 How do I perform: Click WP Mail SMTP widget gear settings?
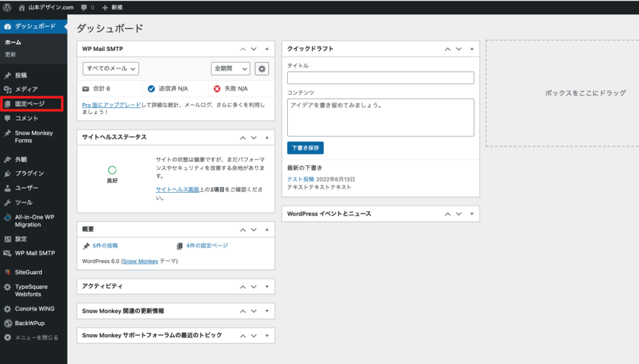coord(261,69)
